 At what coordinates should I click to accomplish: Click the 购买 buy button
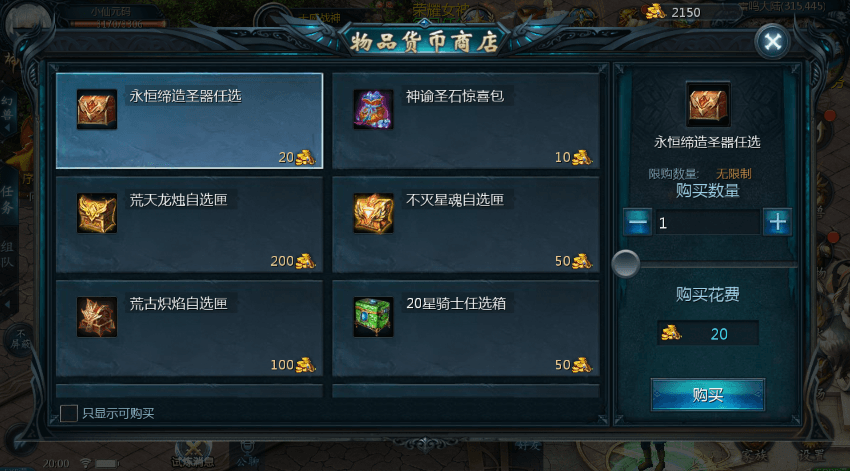tap(707, 394)
